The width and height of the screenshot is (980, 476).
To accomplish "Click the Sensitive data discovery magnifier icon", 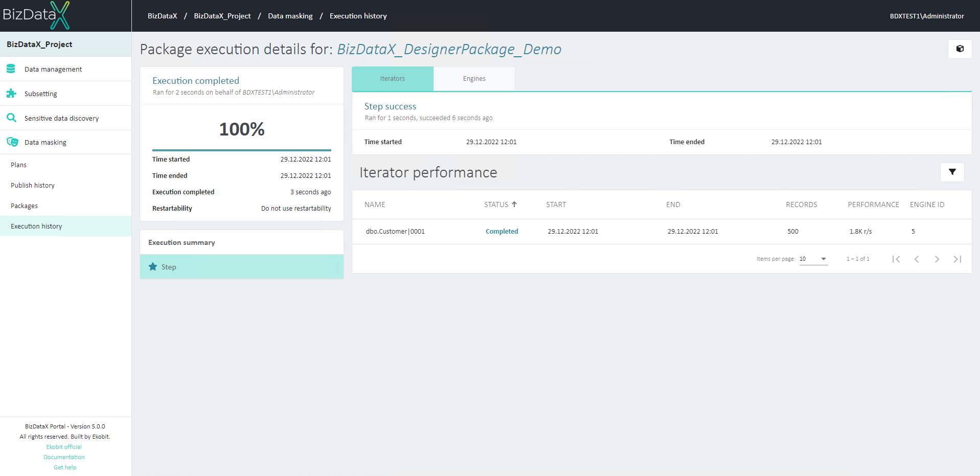I will 11,118.
